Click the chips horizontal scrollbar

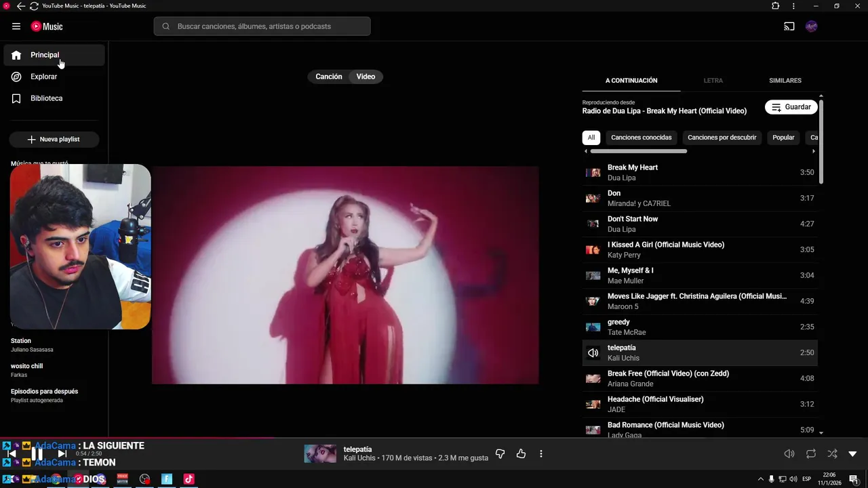click(x=639, y=151)
